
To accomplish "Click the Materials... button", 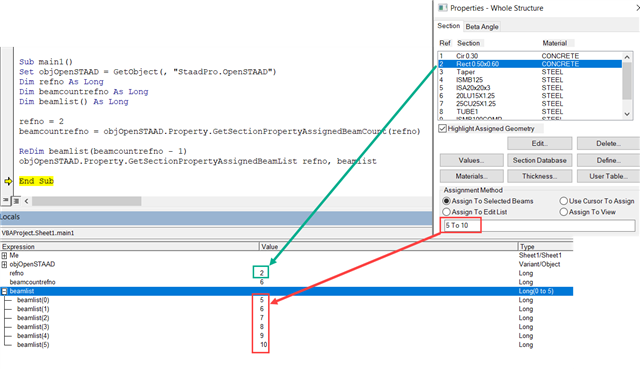I will [471, 176].
